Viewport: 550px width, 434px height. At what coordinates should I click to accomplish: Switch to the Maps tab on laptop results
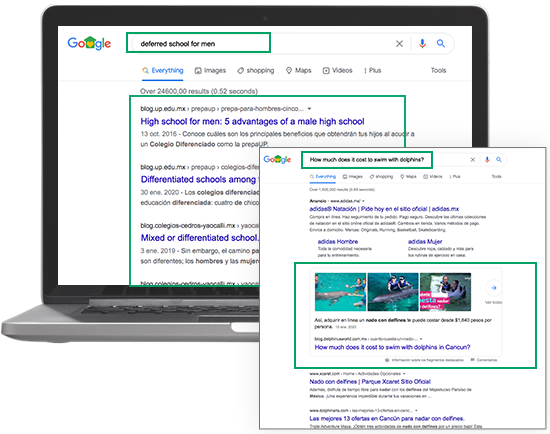pos(299,71)
